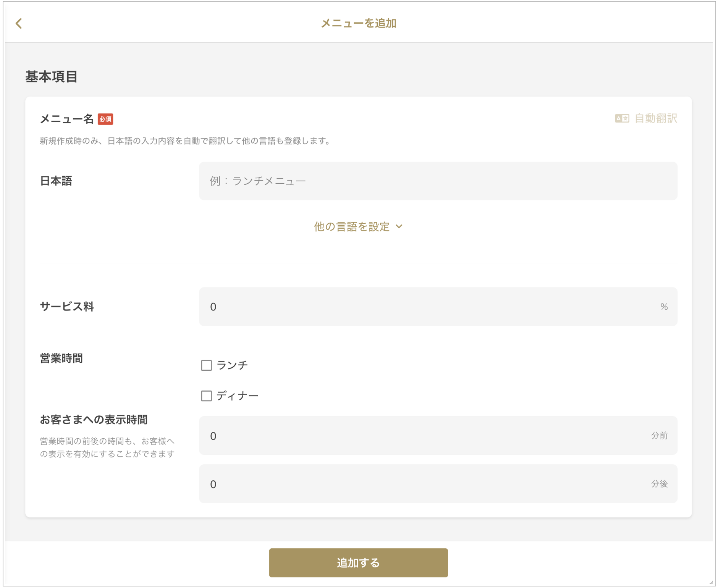Focus the 日本語 menu name field
This screenshot has height=588, width=718.
point(438,181)
